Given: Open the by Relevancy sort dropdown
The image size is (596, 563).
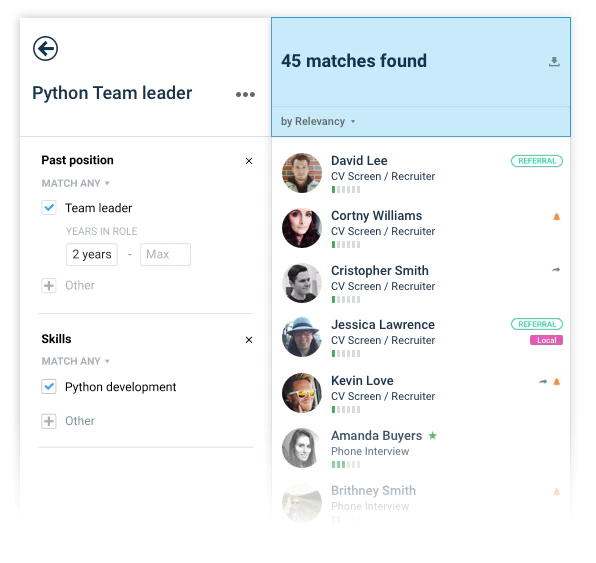Looking at the screenshot, I should (x=318, y=121).
